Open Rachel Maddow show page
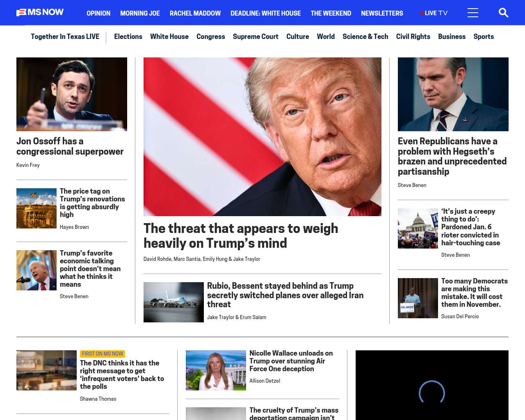 click(195, 13)
